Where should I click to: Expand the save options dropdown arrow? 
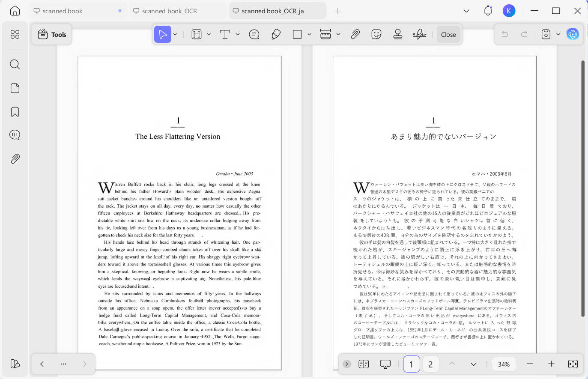(x=558, y=34)
